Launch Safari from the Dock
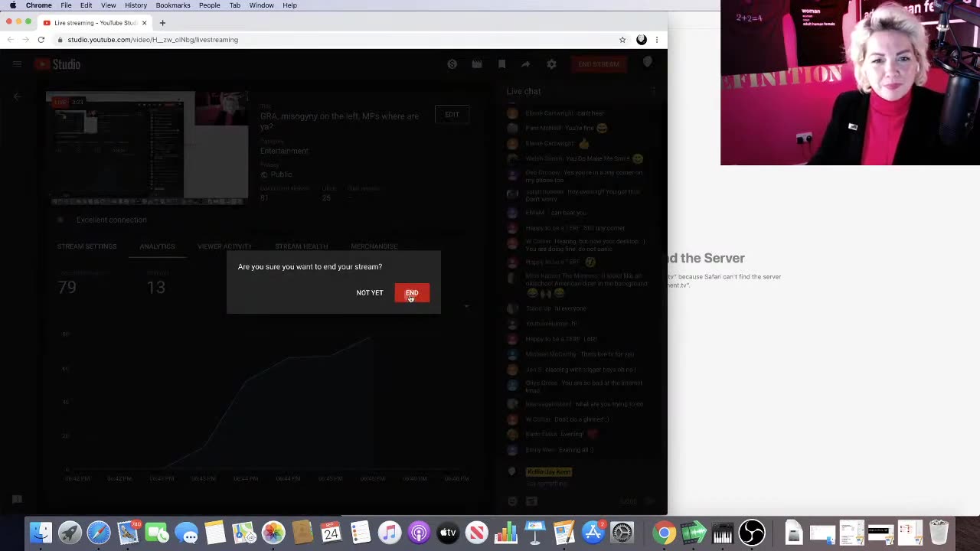Viewport: 980px width, 551px height. 99,532
